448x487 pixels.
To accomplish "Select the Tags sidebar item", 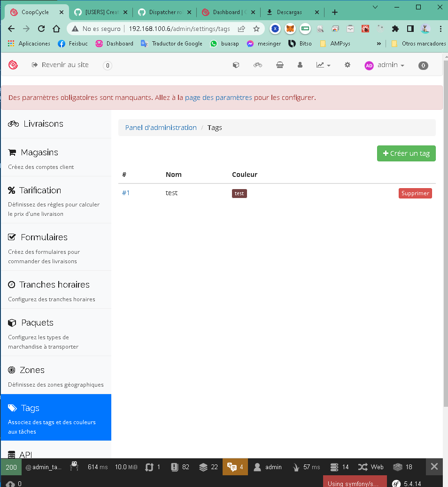I will 56,418.
